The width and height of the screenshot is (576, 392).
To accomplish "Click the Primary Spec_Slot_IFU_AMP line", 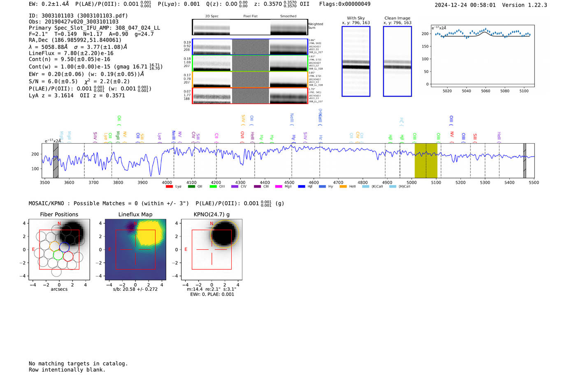I will pyautogui.click(x=95, y=28).
